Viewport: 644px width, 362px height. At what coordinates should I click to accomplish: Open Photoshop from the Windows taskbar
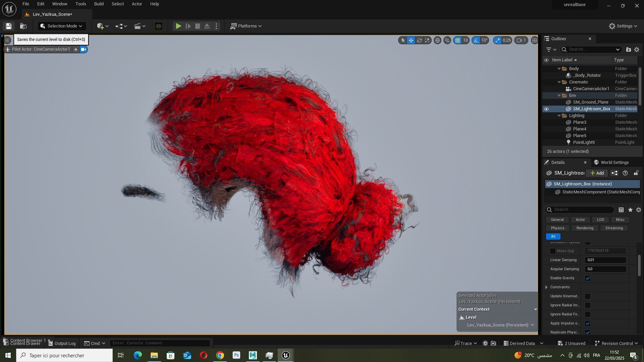pos(236,355)
